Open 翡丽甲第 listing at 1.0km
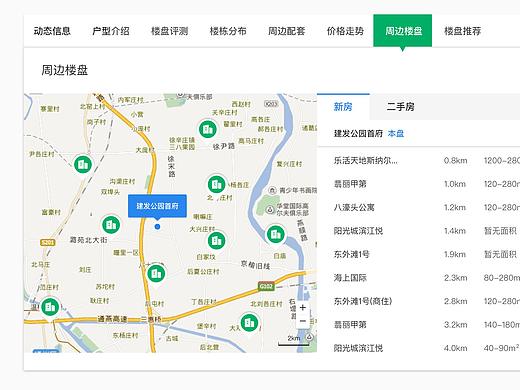 pyautogui.click(x=350, y=184)
